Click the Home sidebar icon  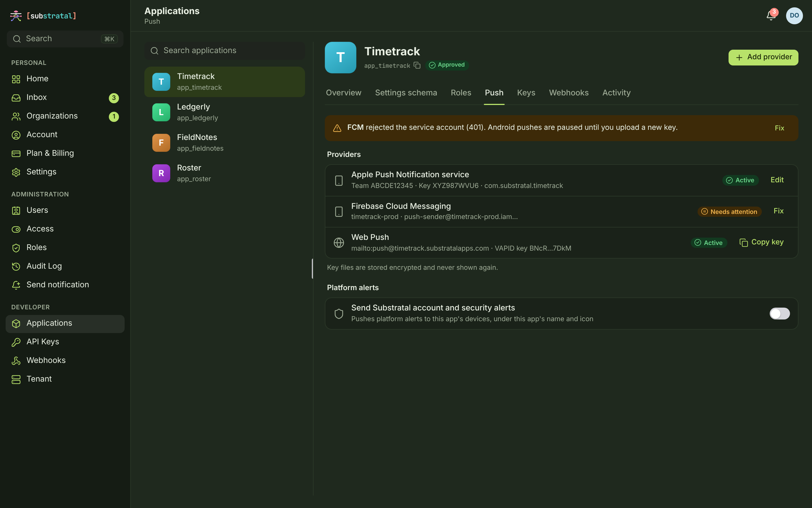pos(16,79)
